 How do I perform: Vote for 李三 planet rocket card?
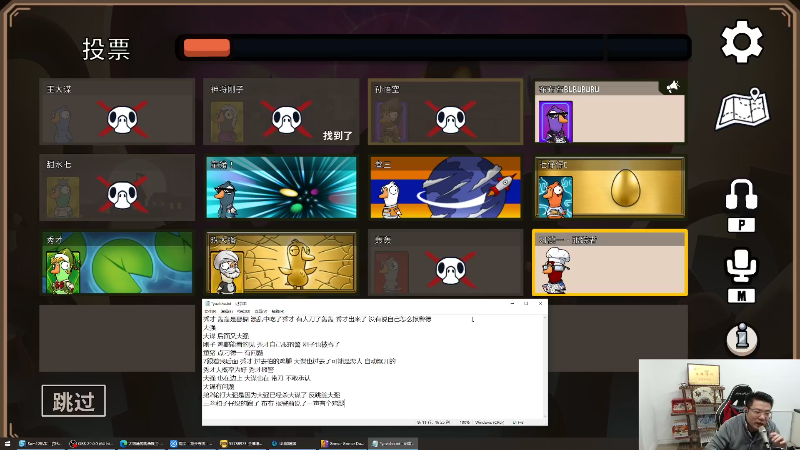(x=445, y=187)
